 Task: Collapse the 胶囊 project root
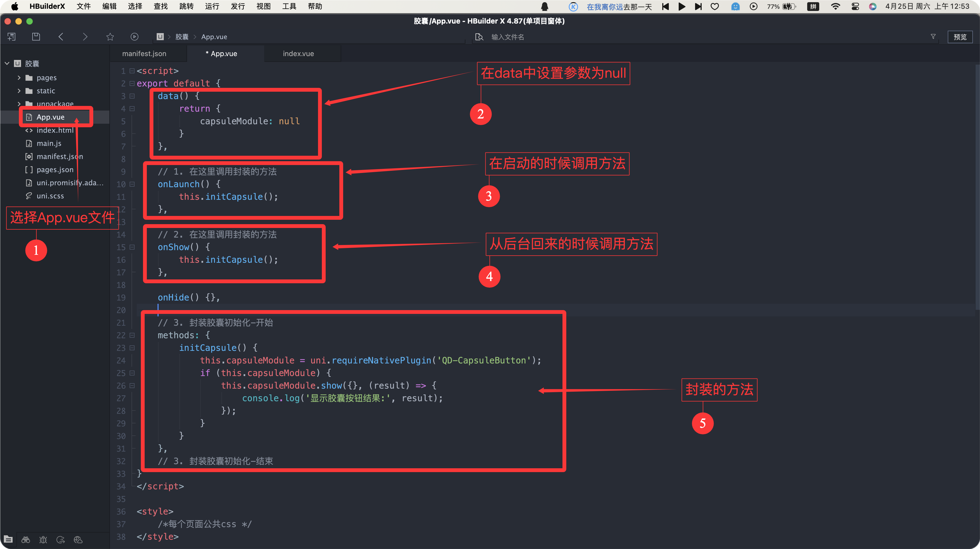pyautogui.click(x=7, y=63)
